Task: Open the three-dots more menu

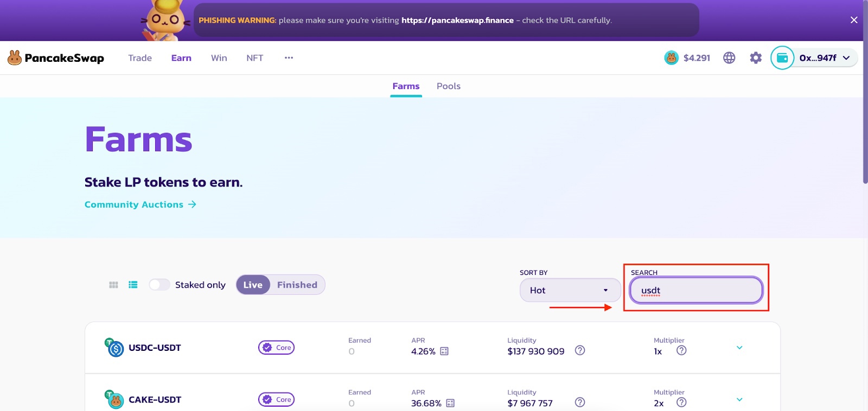Action: tap(289, 57)
